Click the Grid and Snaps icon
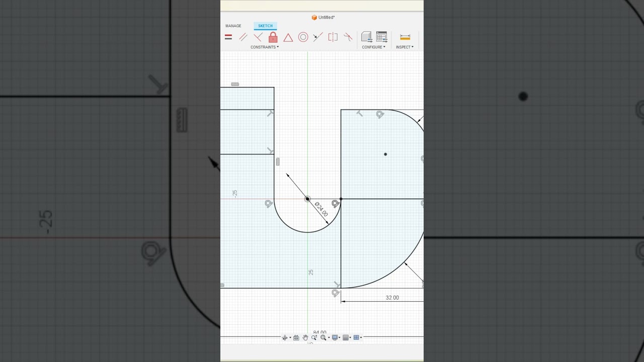The image size is (644, 362). (346, 338)
